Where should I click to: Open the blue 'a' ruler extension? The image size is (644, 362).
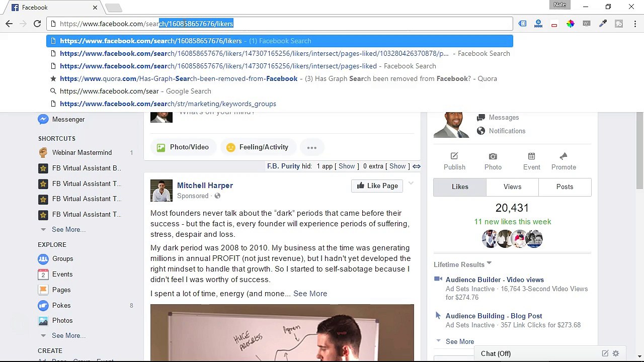point(538,24)
